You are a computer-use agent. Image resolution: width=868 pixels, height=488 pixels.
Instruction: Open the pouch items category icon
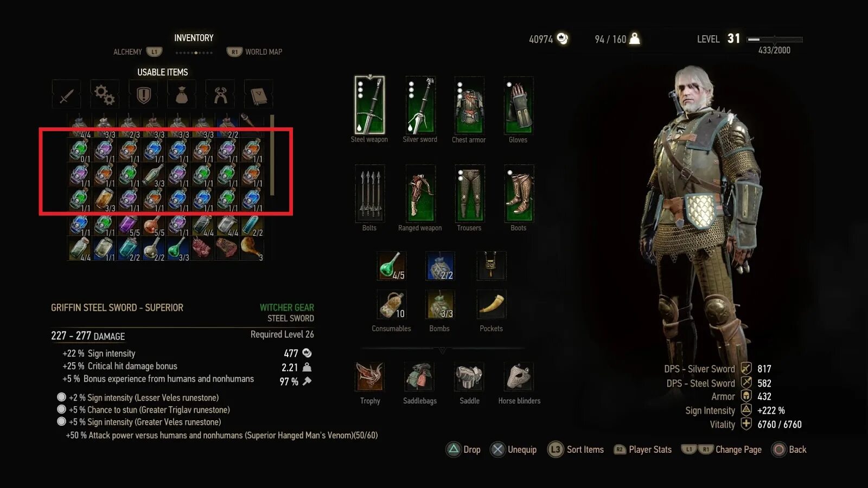click(x=182, y=94)
